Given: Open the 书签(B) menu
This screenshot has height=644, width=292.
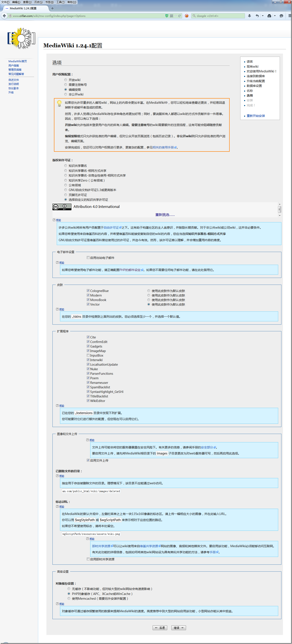Looking at the screenshot, I should click(x=49, y=2).
